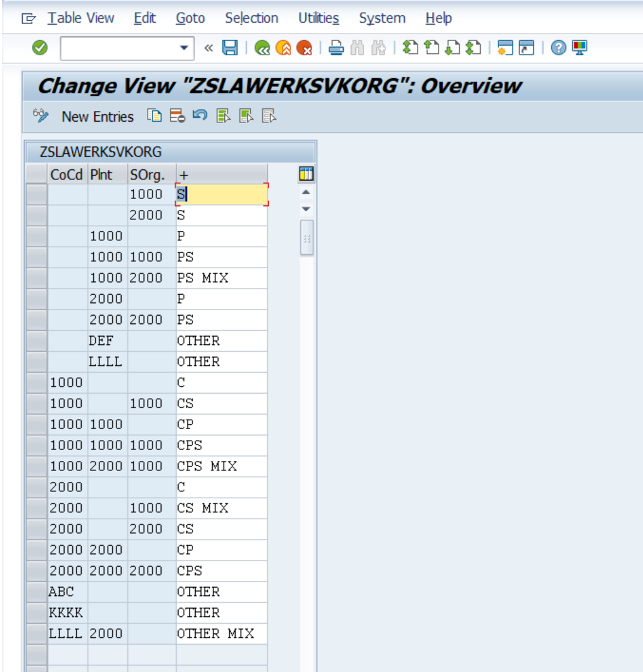Image resolution: width=643 pixels, height=672 pixels.
Task: Click the Delete row icon
Action: 177,116
